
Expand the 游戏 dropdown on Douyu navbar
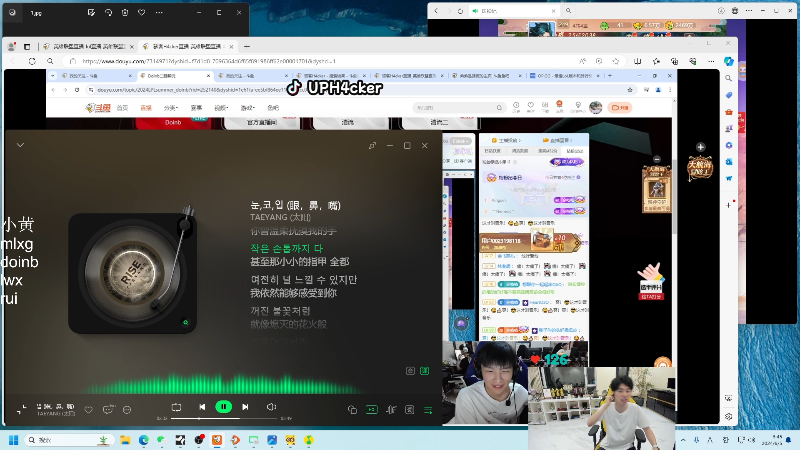tap(247, 108)
